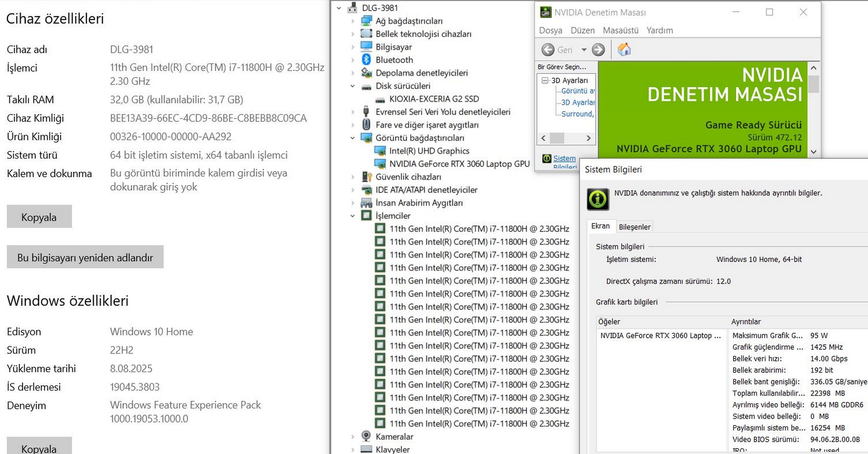This screenshot has width=868, height=454.
Task: Select the Surround task link
Action: (x=578, y=114)
